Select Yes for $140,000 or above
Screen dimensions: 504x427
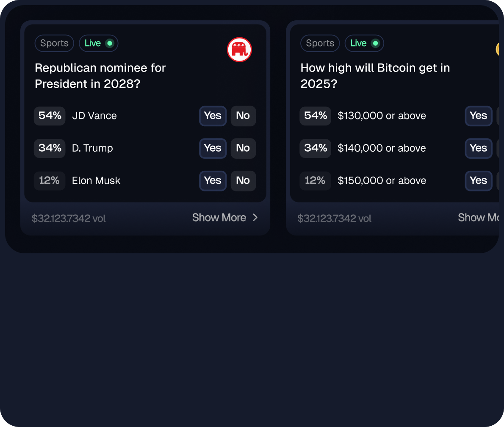click(x=478, y=148)
